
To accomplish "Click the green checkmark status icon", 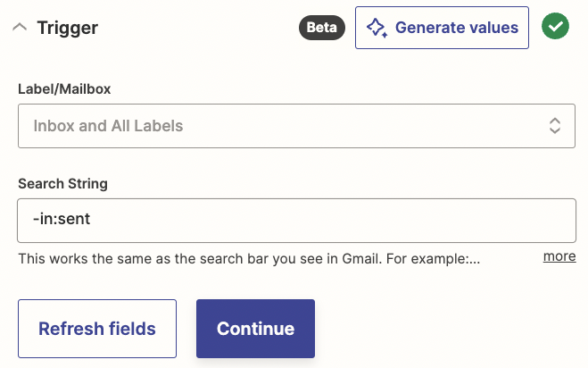I will click(554, 28).
